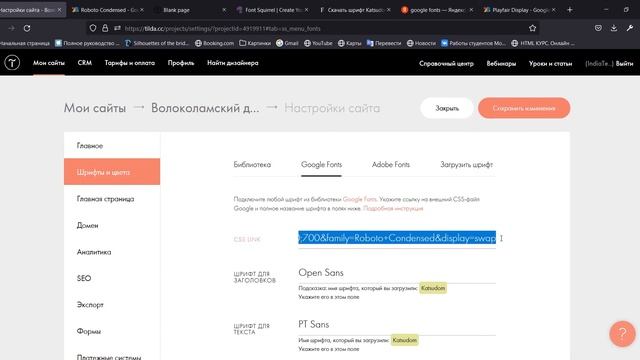
Task: Switch to the Blank page browser tab
Action: 176,9
